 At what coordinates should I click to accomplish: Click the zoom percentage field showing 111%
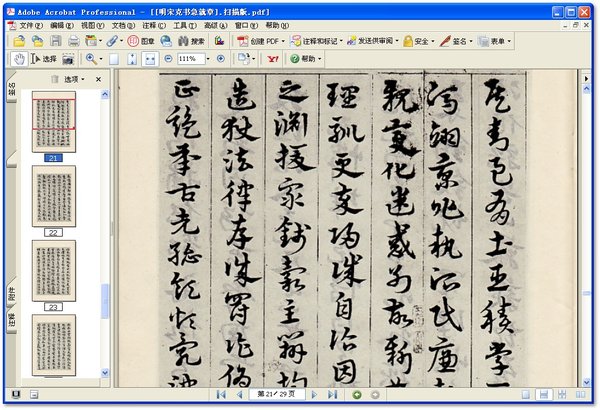click(191, 59)
